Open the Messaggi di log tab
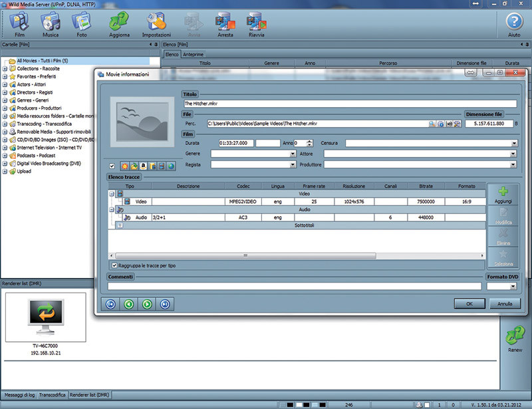This screenshot has height=409, width=532. click(x=19, y=395)
